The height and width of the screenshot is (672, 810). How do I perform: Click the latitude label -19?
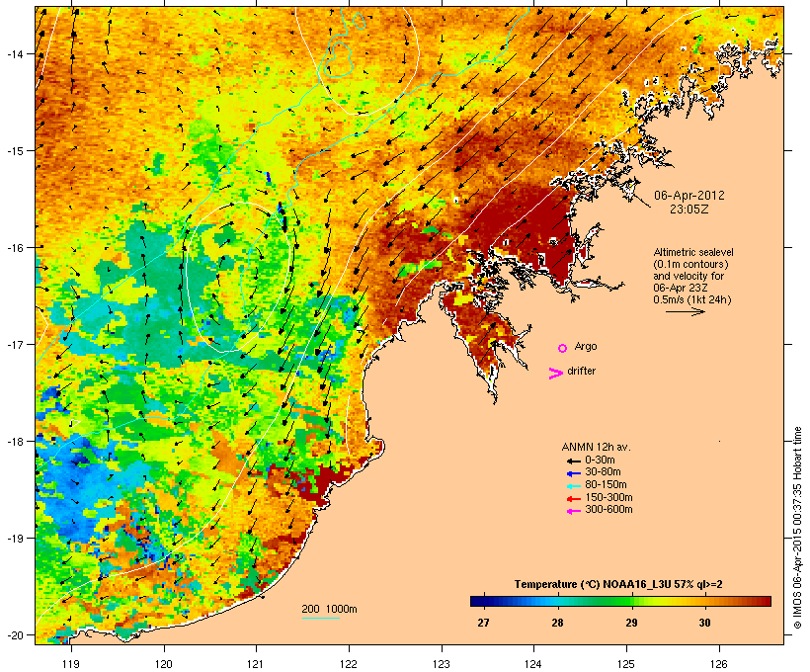14,539
